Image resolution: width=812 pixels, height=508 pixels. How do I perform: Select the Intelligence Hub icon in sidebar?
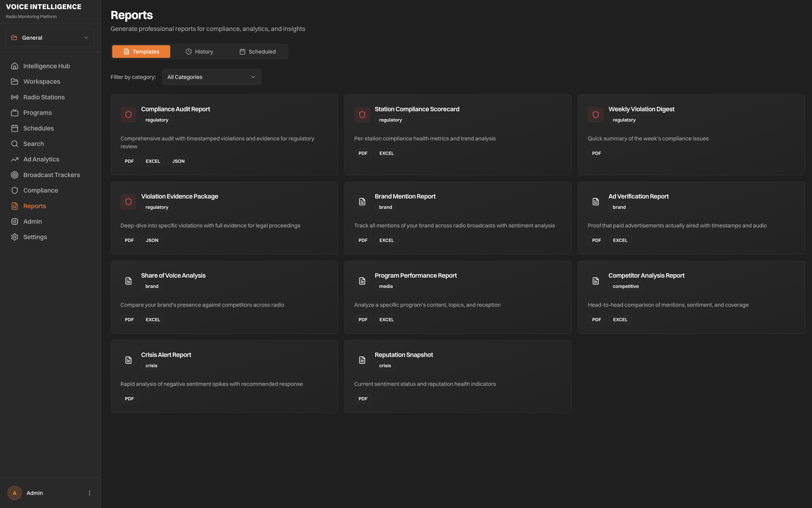pos(15,66)
